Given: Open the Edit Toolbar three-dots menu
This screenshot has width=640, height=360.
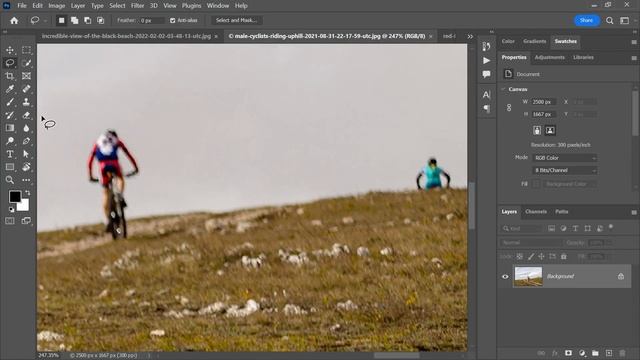Looking at the screenshot, I should 26,180.
